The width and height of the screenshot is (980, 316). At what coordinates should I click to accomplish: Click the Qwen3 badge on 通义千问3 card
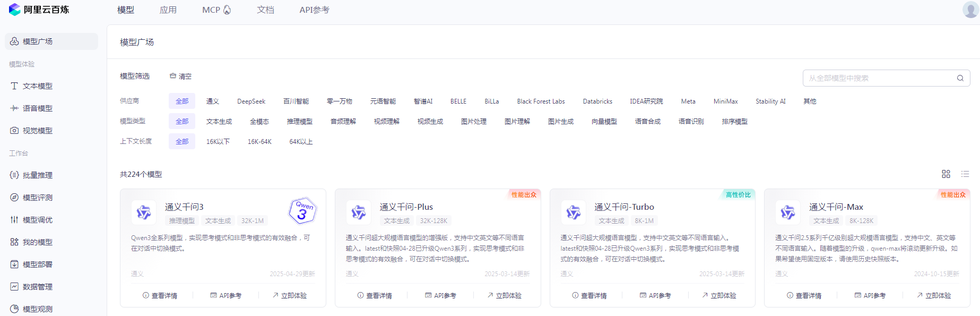pyautogui.click(x=302, y=211)
